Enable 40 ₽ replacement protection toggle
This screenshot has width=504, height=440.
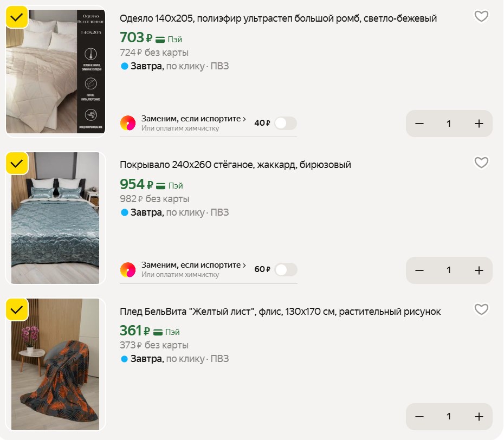pyautogui.click(x=285, y=123)
